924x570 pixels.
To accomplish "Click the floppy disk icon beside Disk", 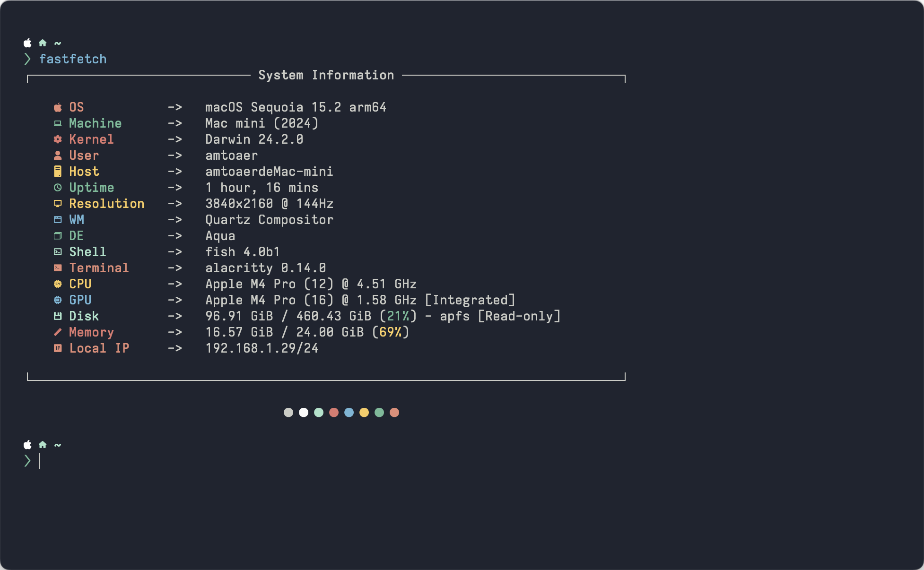I will tap(58, 316).
